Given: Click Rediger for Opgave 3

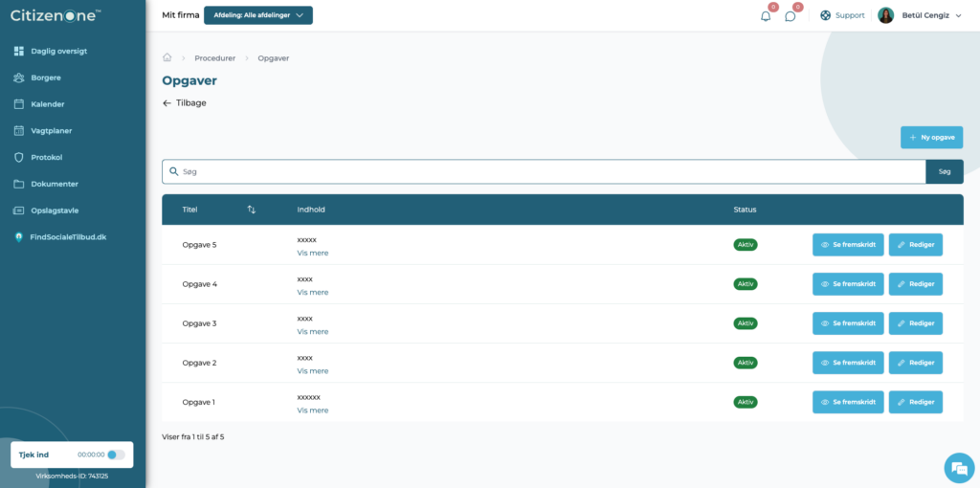Looking at the screenshot, I should pyautogui.click(x=916, y=323).
